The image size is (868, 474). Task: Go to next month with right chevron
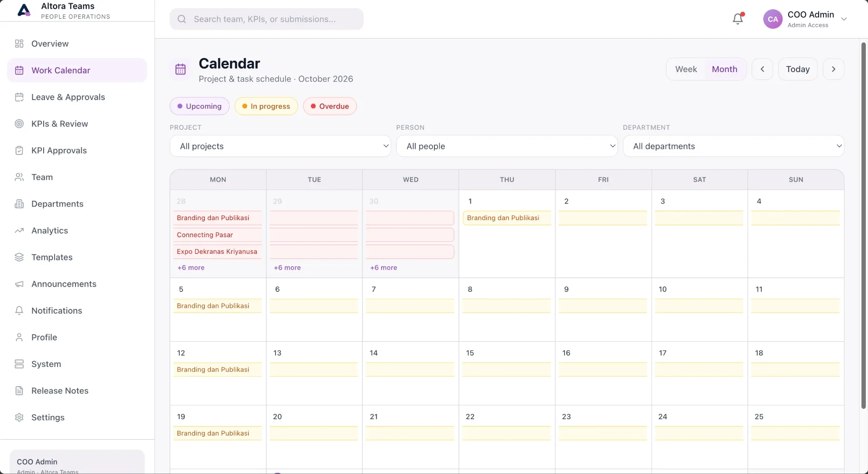coord(834,69)
